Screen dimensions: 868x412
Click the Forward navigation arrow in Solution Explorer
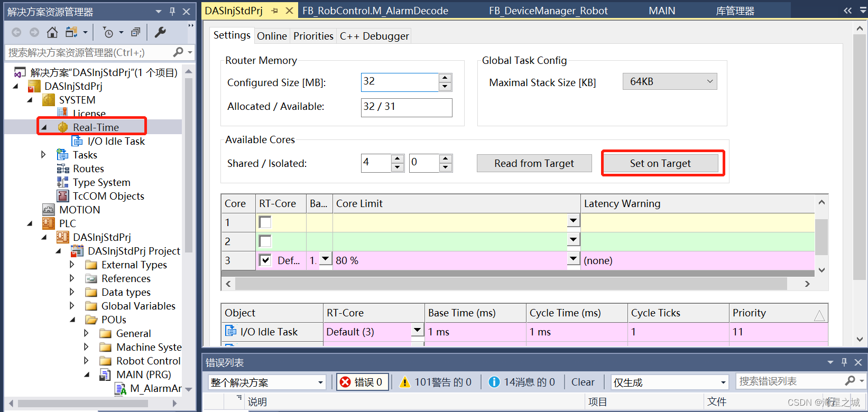[34, 33]
